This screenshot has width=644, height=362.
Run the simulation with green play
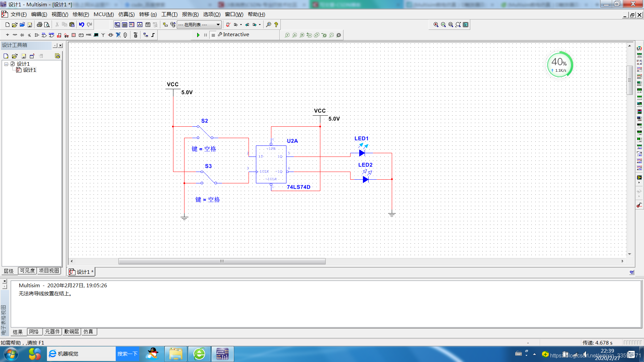click(198, 35)
